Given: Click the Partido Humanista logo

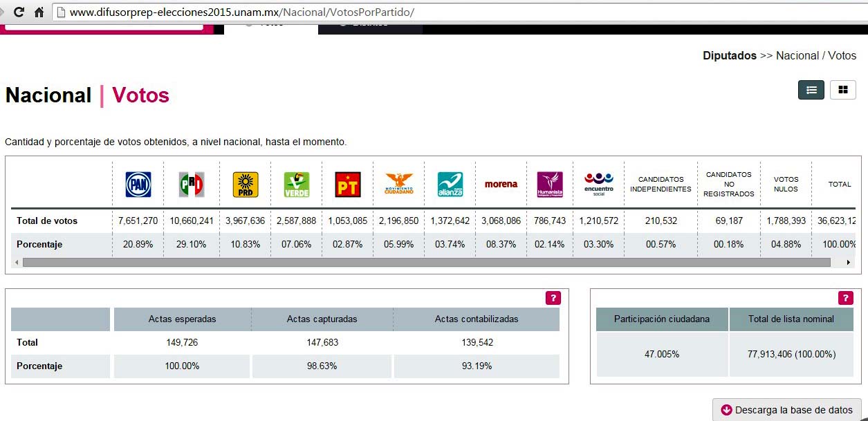Looking at the screenshot, I should 550,185.
